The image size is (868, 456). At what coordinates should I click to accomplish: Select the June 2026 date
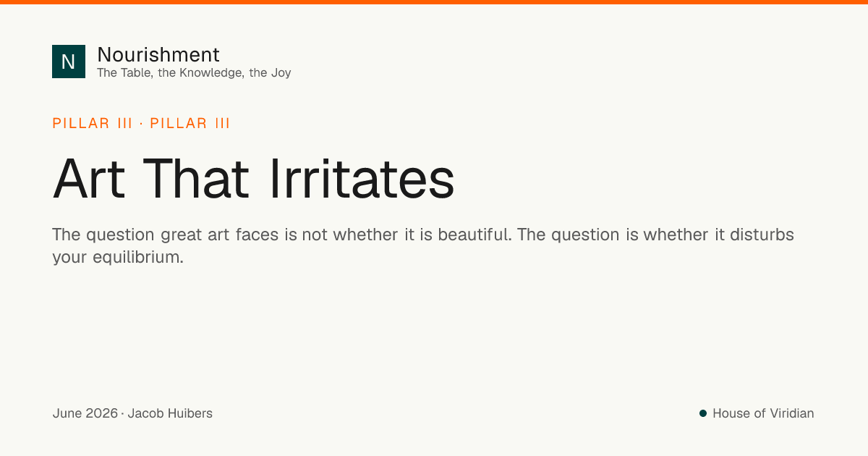tap(85, 413)
